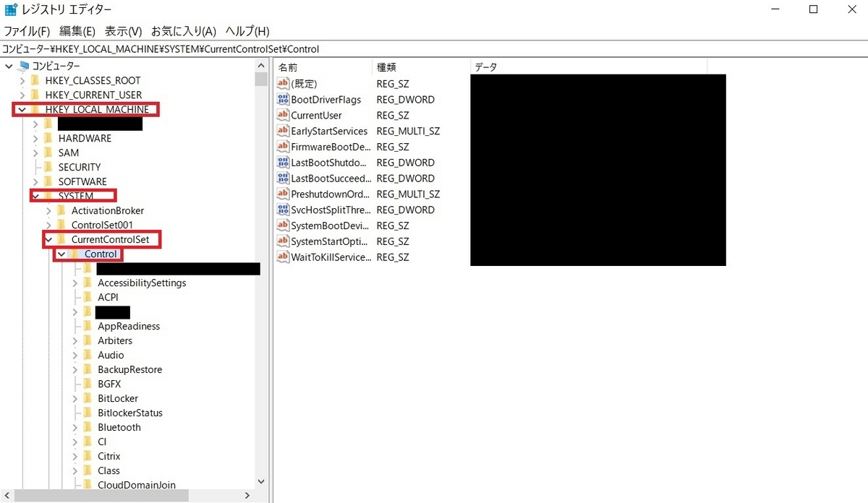Click the BitLocker folder icon

(x=88, y=398)
